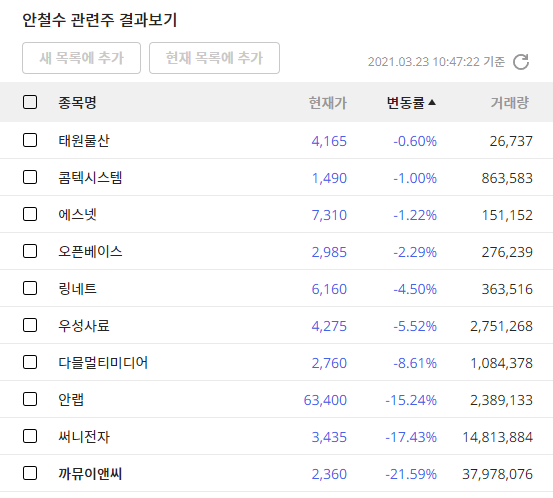Sort by 종목명 column header
This screenshot has width=553, height=498.
pyautogui.click(x=77, y=103)
